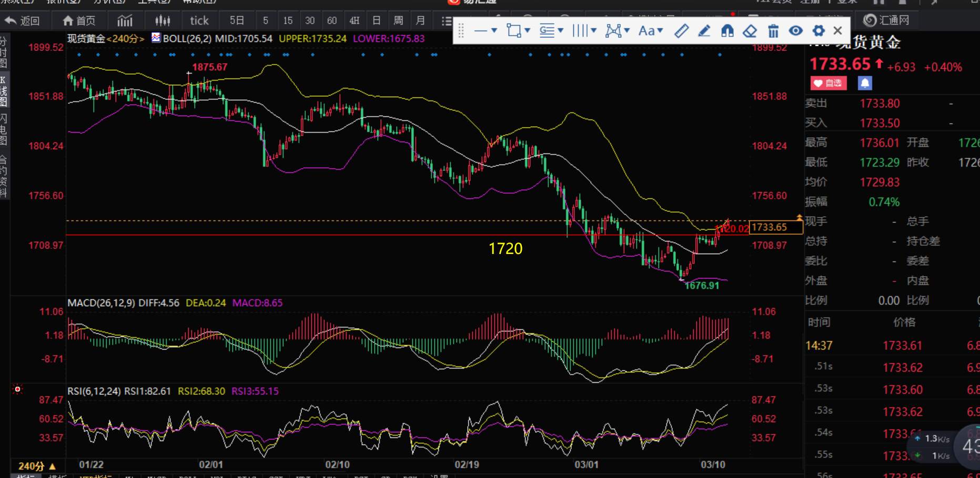Click the 自选 favorite button
The width and height of the screenshot is (980, 478).
[x=829, y=83]
